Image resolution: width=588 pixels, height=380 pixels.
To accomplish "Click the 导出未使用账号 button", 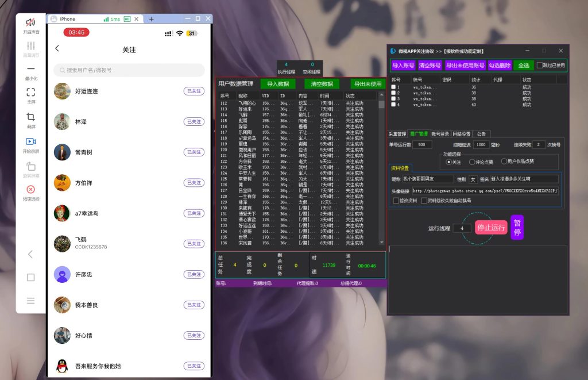I will [465, 66].
